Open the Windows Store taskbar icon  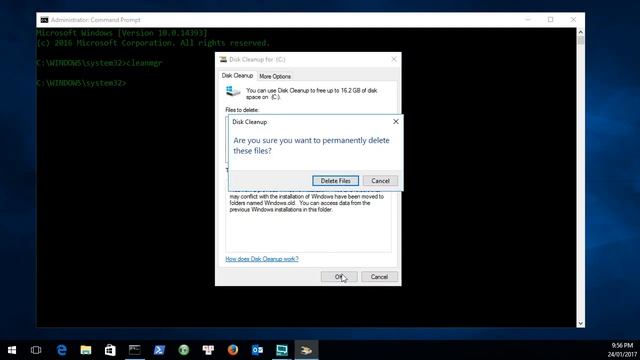[x=110, y=350]
